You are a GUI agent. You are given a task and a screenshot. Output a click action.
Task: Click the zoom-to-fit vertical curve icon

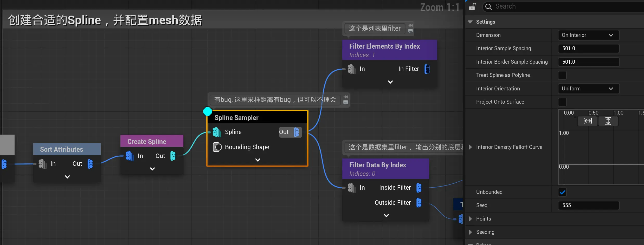(608, 121)
